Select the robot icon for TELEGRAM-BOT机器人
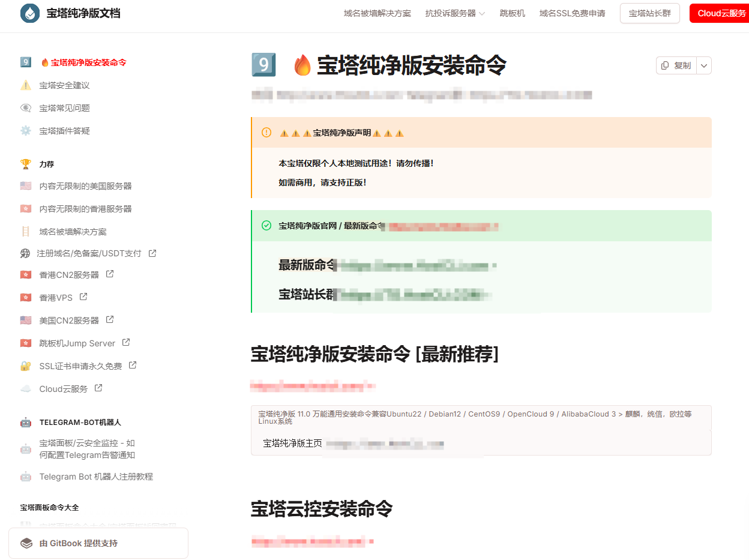Screen dimensions: 749x560 click(25, 423)
